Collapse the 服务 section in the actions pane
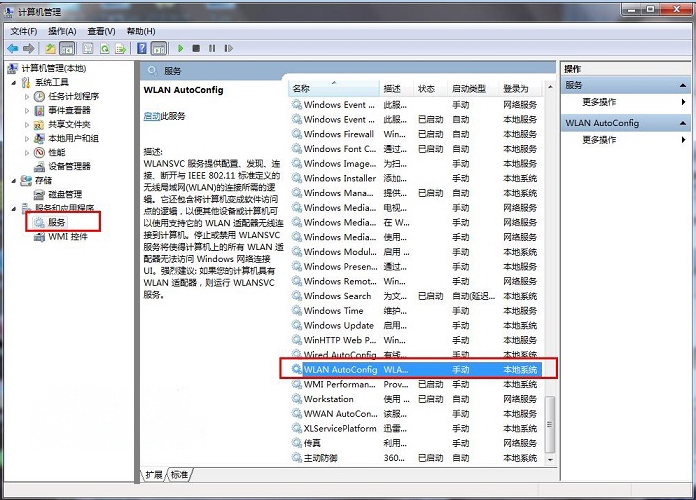Viewport: 696px width, 500px height. [x=682, y=85]
